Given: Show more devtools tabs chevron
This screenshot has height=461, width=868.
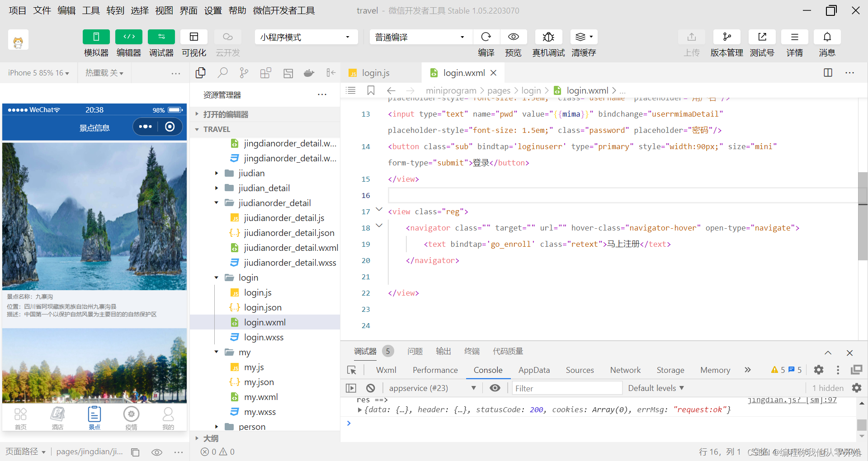Looking at the screenshot, I should coord(748,370).
